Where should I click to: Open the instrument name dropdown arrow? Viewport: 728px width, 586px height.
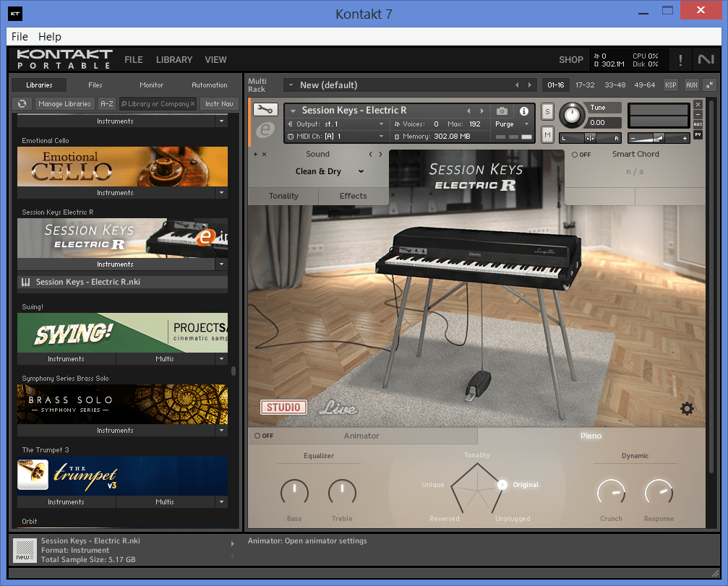pos(293,111)
